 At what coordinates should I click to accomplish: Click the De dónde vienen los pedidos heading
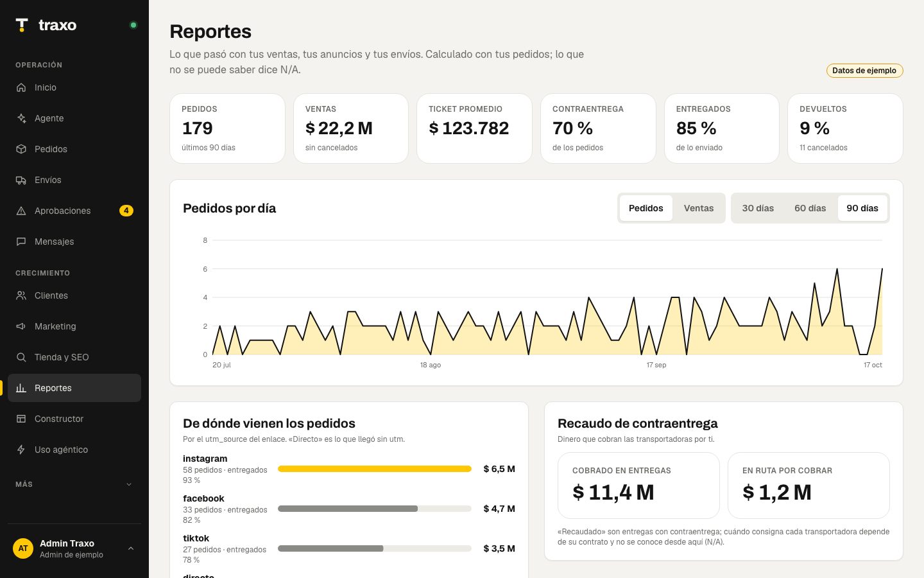pos(269,423)
